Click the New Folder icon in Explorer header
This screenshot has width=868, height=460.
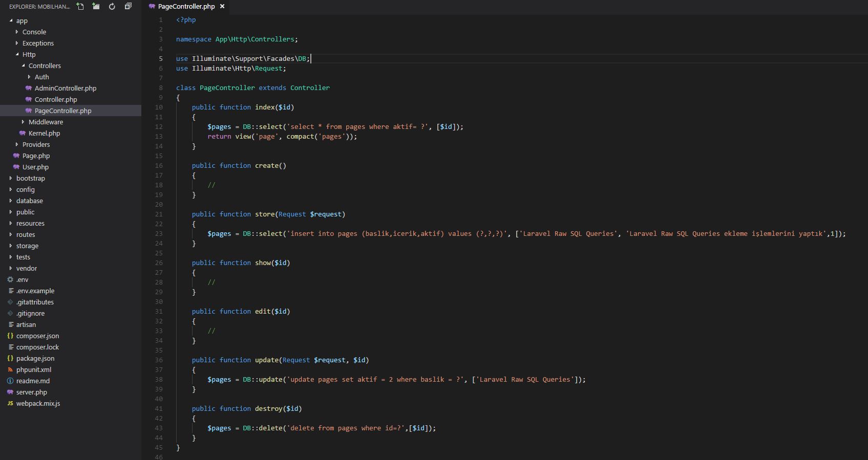[x=96, y=6]
